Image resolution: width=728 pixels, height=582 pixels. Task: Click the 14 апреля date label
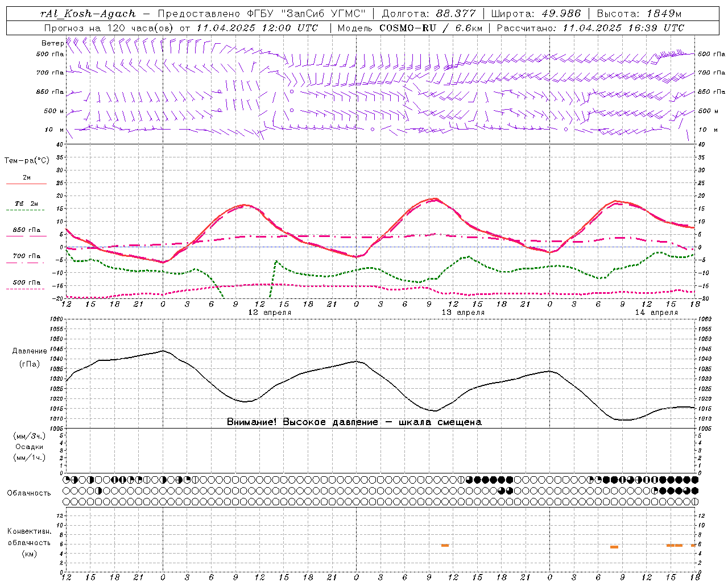656,313
